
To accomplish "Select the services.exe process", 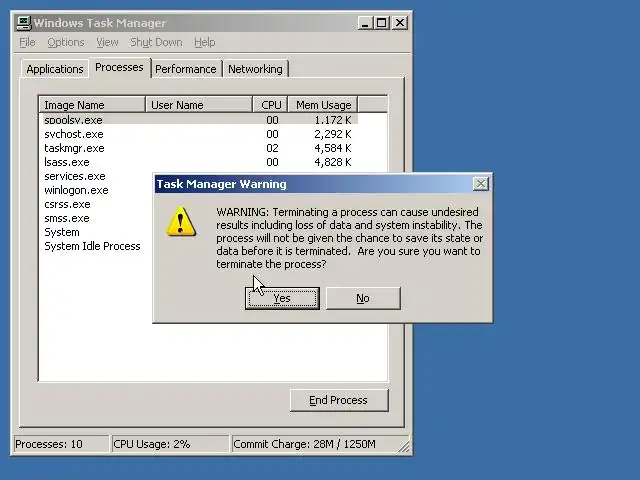I will (x=75, y=176).
